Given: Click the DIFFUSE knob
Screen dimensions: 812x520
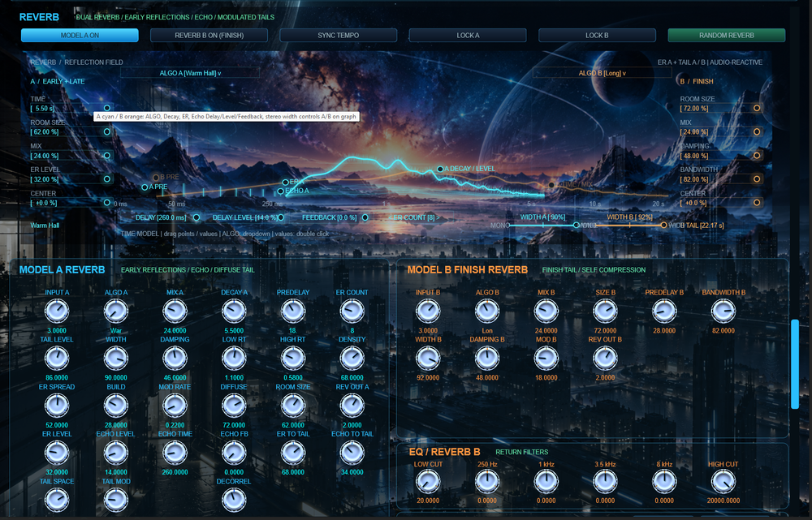Looking at the screenshot, I should coord(234,406).
